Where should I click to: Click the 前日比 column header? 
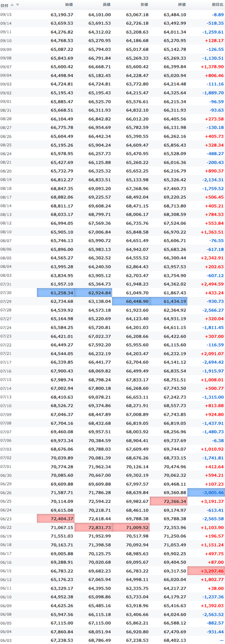[x=217, y=4]
